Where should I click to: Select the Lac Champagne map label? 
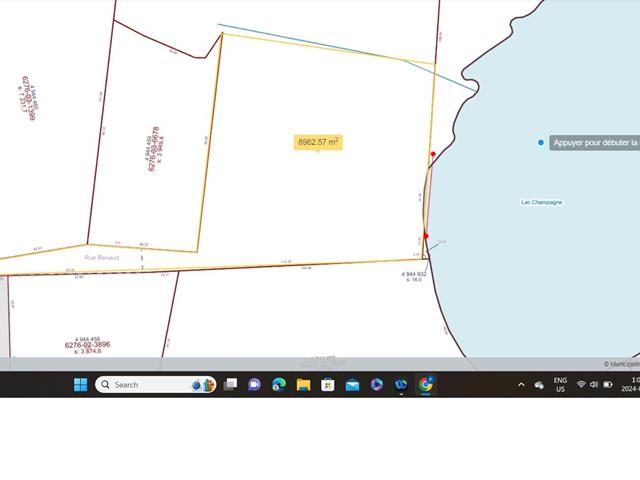[541, 202]
